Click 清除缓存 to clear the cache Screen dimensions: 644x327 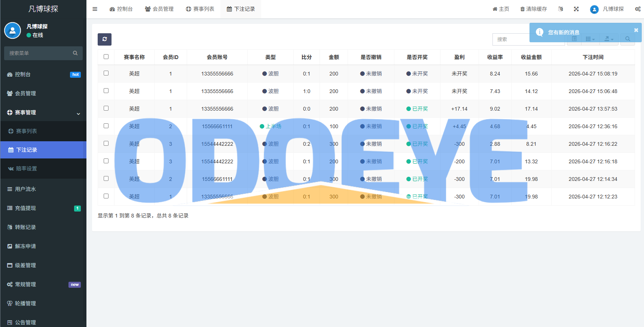click(x=534, y=9)
